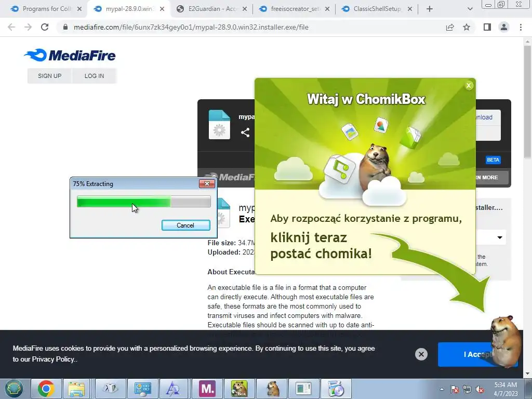Viewport: 532px width, 399px height.
Task: Open the hamster taskbar icon
Action: 272,389
